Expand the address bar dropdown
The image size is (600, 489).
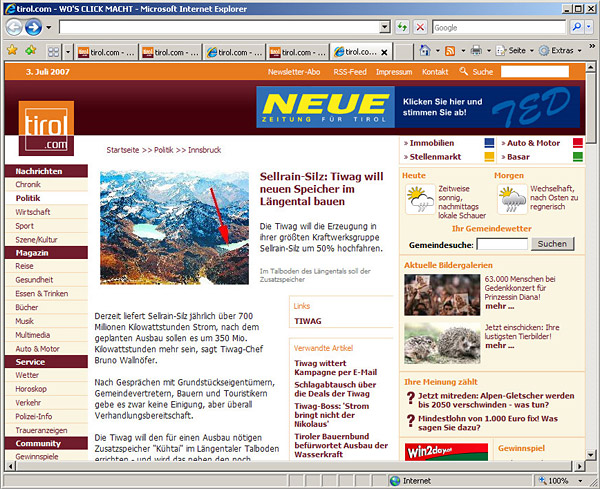[x=385, y=27]
